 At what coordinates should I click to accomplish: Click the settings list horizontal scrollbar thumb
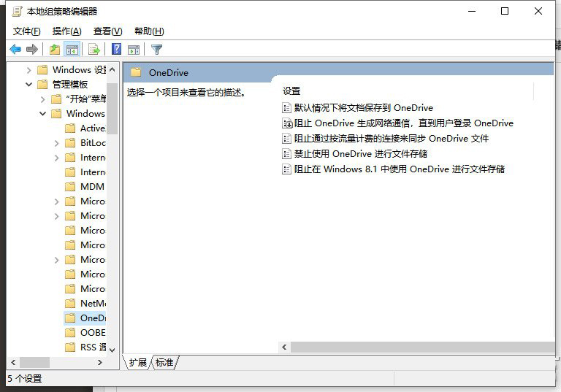point(422,347)
